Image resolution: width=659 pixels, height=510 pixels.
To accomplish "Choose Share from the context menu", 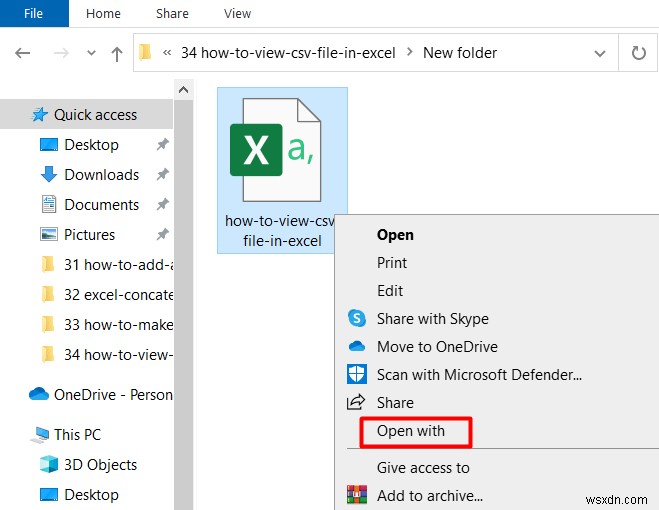I will [x=395, y=403].
